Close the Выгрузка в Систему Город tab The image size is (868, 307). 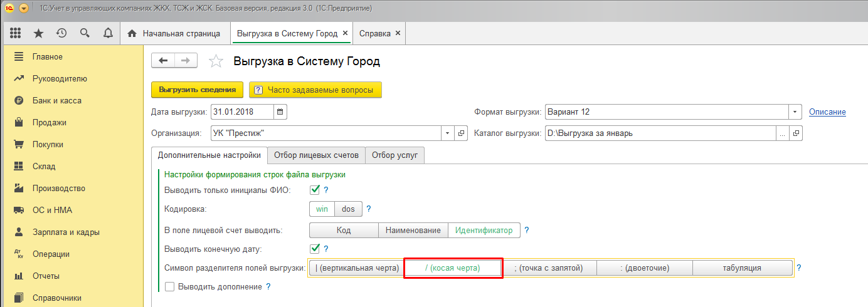pyautogui.click(x=345, y=33)
